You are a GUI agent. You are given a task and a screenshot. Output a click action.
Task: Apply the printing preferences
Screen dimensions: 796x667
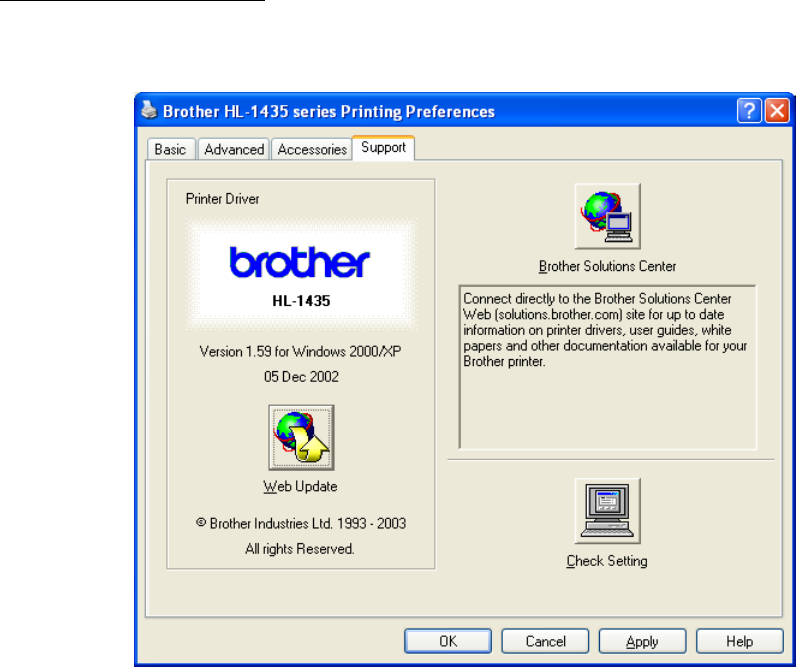point(642,641)
